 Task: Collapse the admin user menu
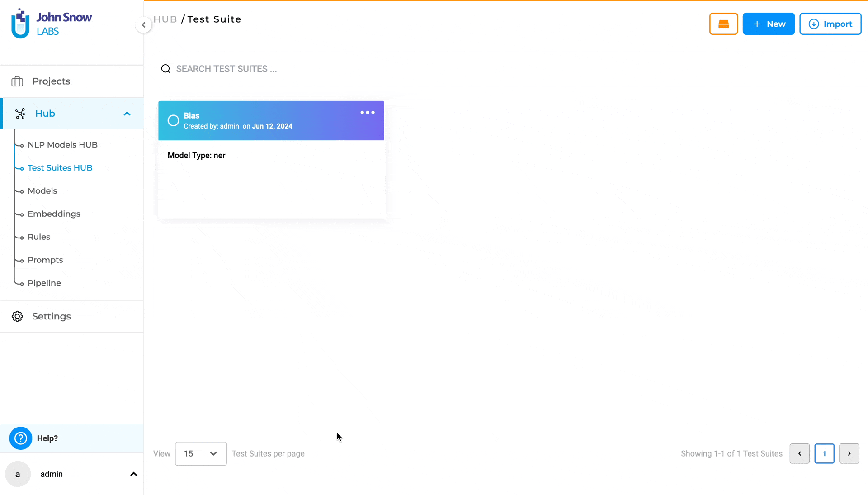[133, 474]
